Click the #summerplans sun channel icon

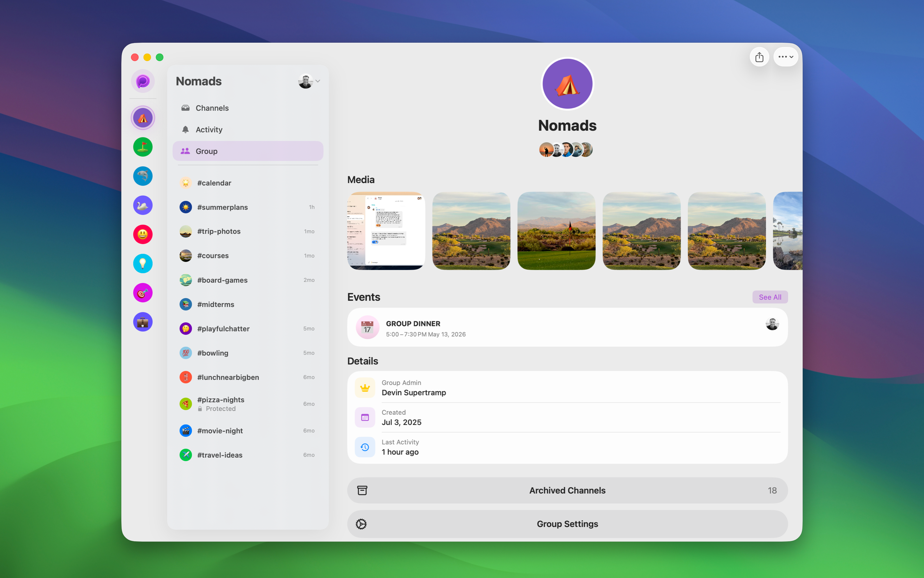185,207
